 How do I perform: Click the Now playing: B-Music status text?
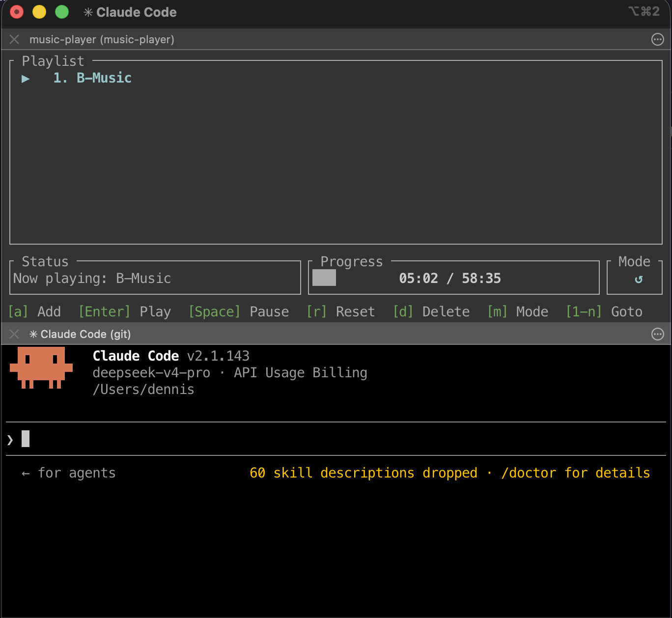92,279
